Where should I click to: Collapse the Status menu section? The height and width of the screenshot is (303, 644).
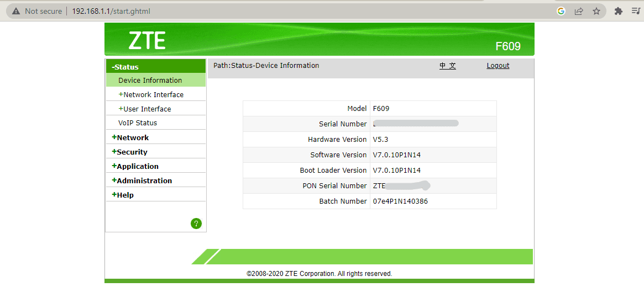(125, 67)
